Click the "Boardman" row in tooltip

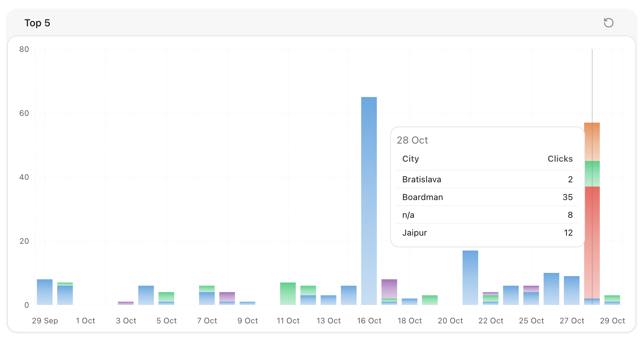click(487, 197)
